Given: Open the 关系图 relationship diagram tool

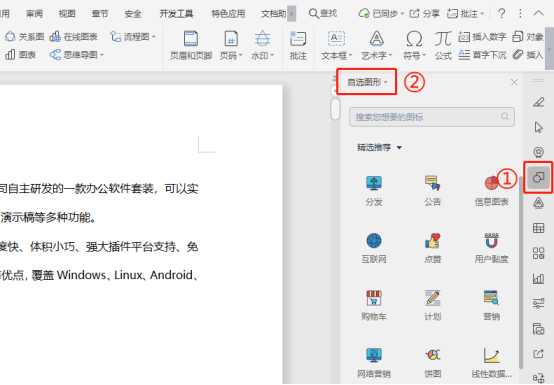Looking at the screenshot, I should tap(24, 37).
